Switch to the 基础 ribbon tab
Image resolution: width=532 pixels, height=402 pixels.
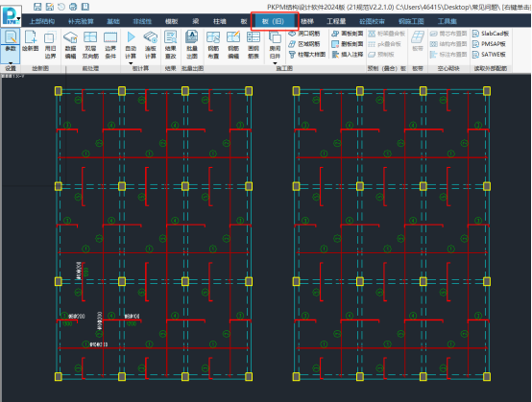tap(113, 21)
